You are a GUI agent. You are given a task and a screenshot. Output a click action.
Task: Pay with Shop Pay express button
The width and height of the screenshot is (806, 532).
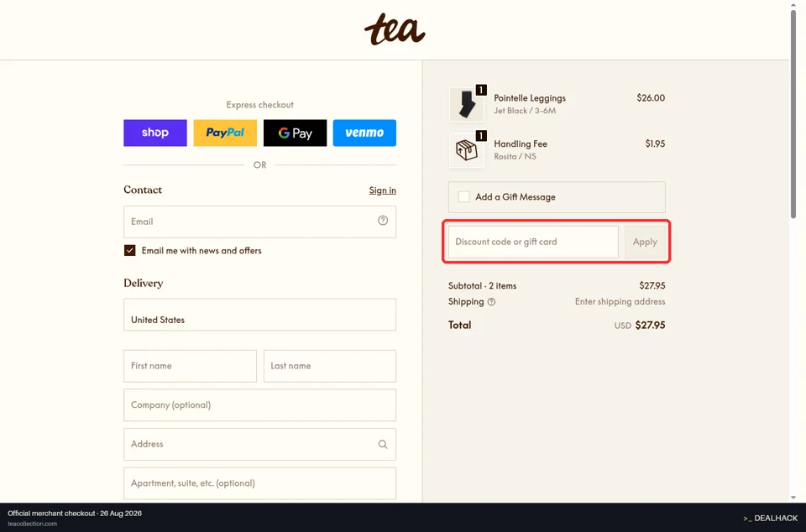point(155,133)
